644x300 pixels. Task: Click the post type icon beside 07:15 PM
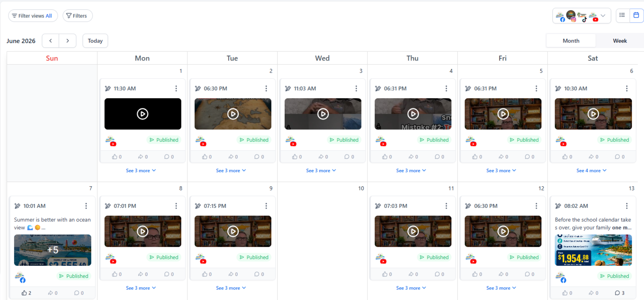click(198, 206)
